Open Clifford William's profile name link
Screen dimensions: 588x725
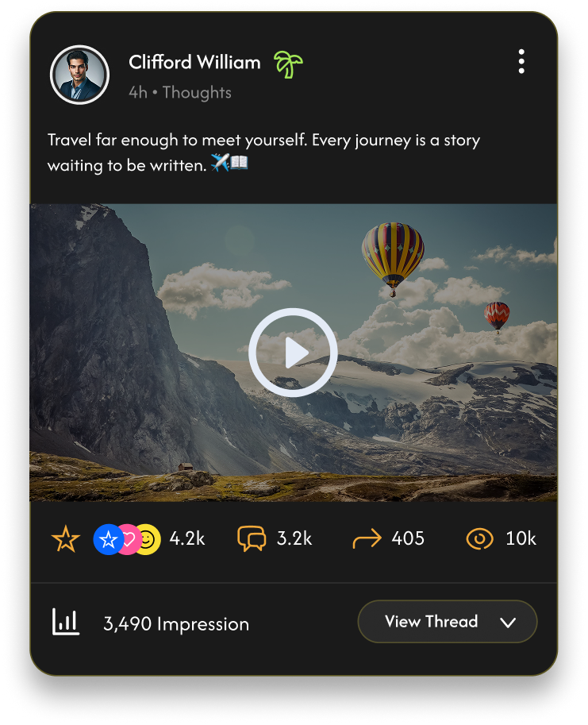coord(194,62)
